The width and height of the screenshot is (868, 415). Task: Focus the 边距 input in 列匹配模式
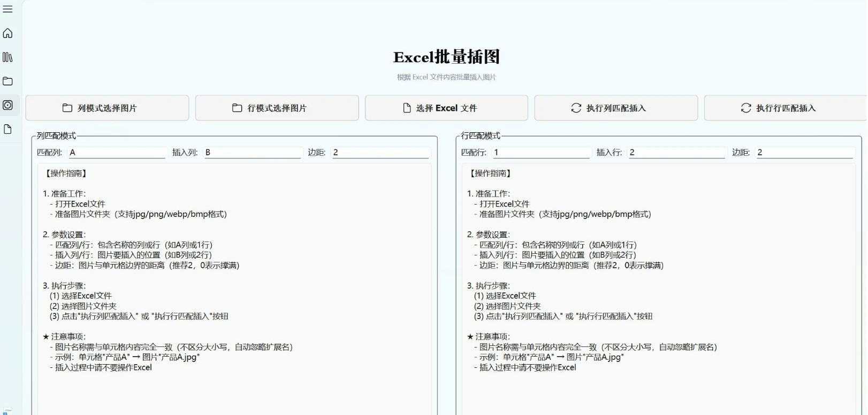coord(380,153)
